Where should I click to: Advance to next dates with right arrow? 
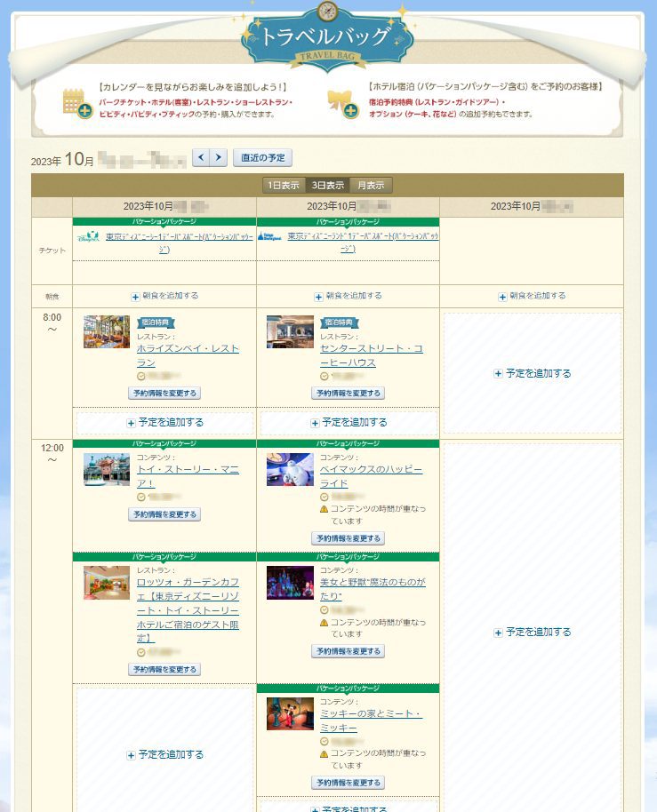pyautogui.click(x=219, y=157)
